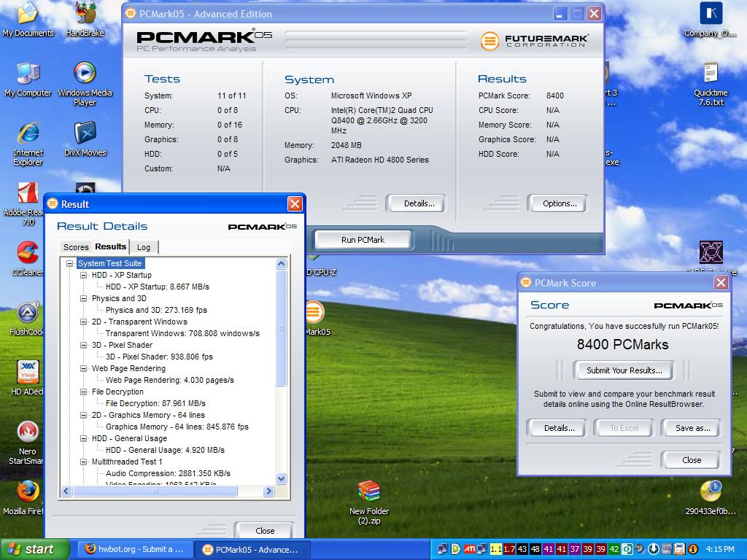Click the results tree vertical scrollbar thumb
Viewport: 747px width, 560px height.
(x=281, y=327)
